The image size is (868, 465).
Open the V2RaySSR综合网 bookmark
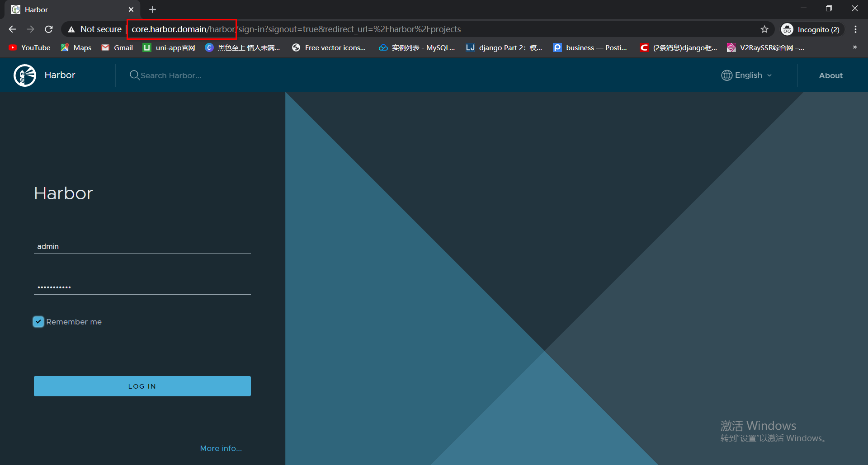click(x=765, y=47)
